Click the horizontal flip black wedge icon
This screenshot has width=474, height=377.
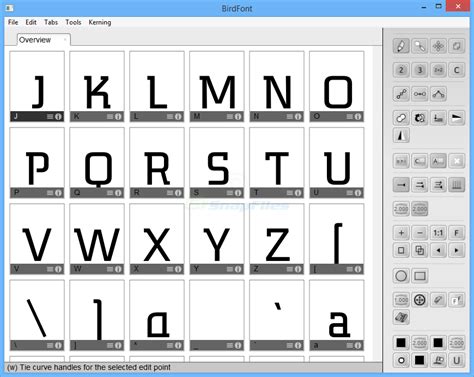(457, 118)
